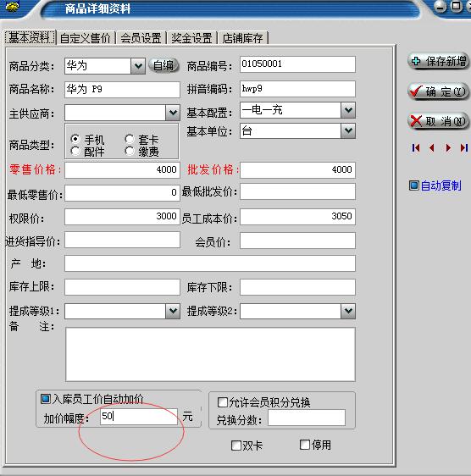Click the 库存下限 field
Image resolution: width=471 pixels, height=476 pixels.
pyautogui.click(x=297, y=287)
